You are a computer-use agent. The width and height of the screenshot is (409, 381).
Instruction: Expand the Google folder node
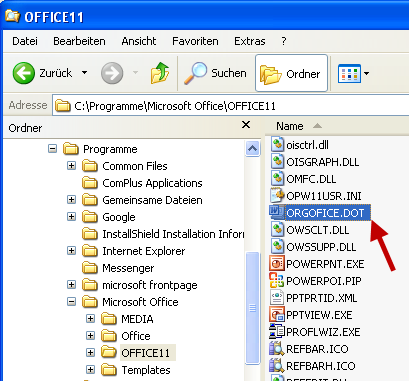tap(71, 217)
